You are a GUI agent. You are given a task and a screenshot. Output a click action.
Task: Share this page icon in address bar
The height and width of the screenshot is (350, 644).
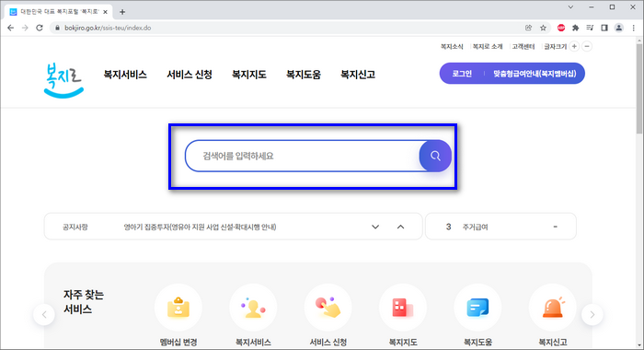[x=528, y=28]
